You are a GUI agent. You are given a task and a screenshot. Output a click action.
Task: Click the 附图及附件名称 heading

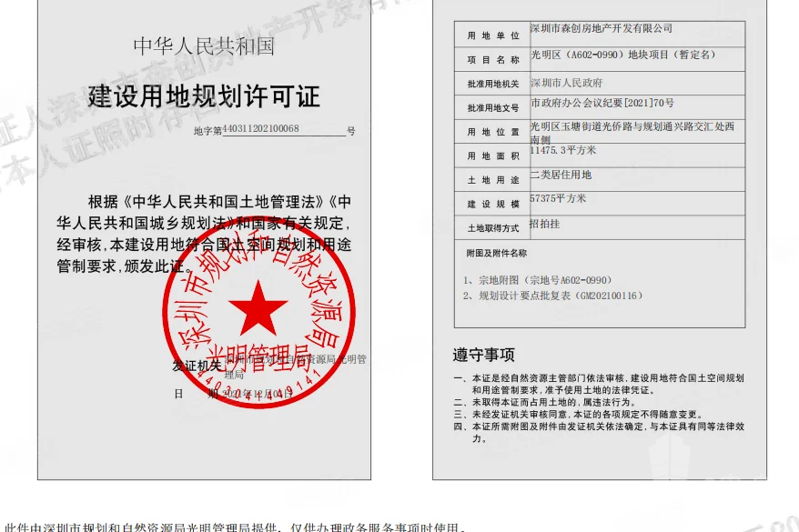coord(496,253)
